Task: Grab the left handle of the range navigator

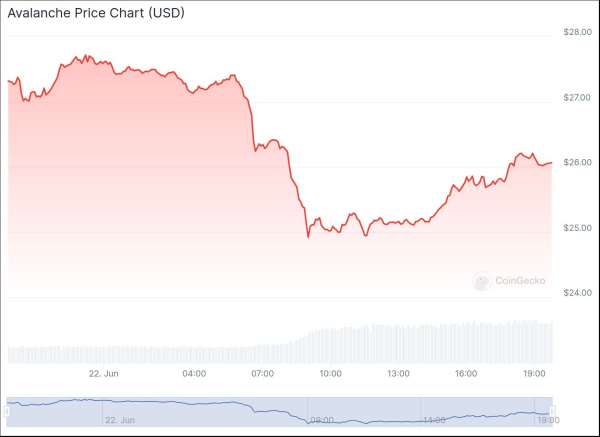Action: click(8, 410)
